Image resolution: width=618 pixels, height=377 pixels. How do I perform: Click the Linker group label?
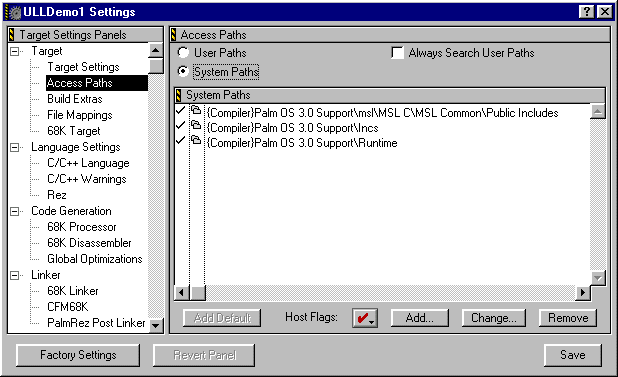46,275
